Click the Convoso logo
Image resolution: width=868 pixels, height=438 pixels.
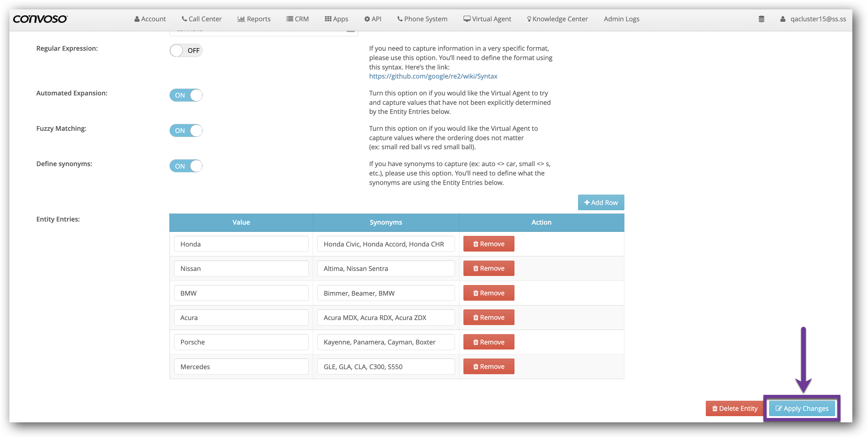[40, 19]
